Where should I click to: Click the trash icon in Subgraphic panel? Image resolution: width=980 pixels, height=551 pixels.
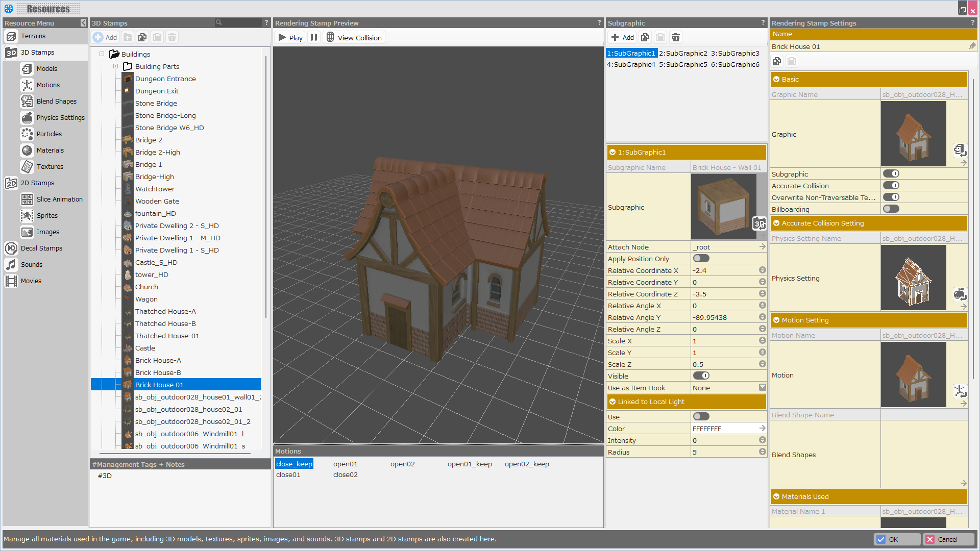click(x=675, y=37)
